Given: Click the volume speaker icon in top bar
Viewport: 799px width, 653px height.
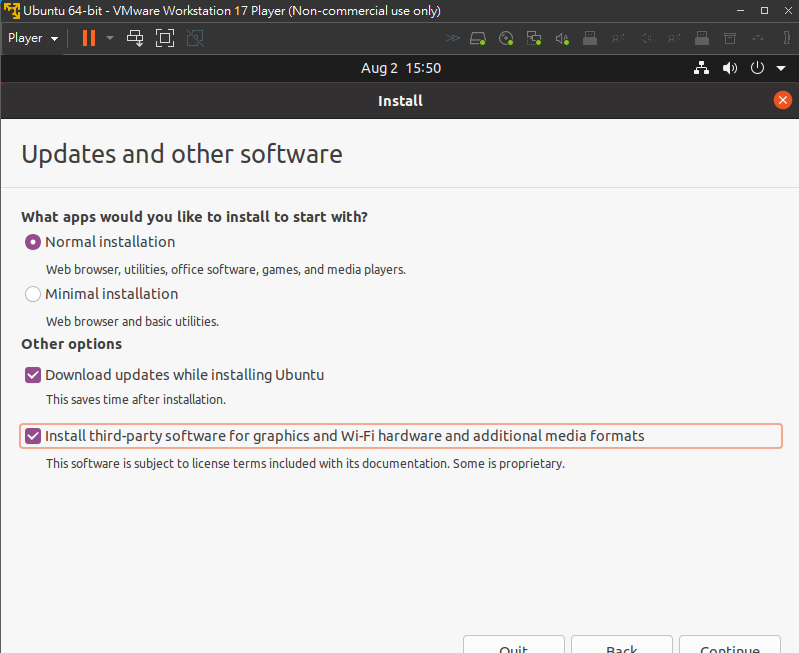Looking at the screenshot, I should pyautogui.click(x=730, y=68).
